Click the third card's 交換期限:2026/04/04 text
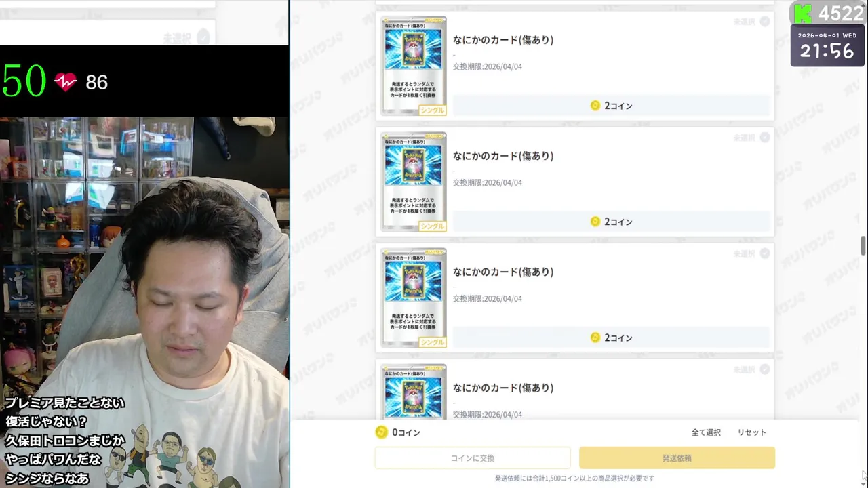868x488 pixels. coord(487,298)
